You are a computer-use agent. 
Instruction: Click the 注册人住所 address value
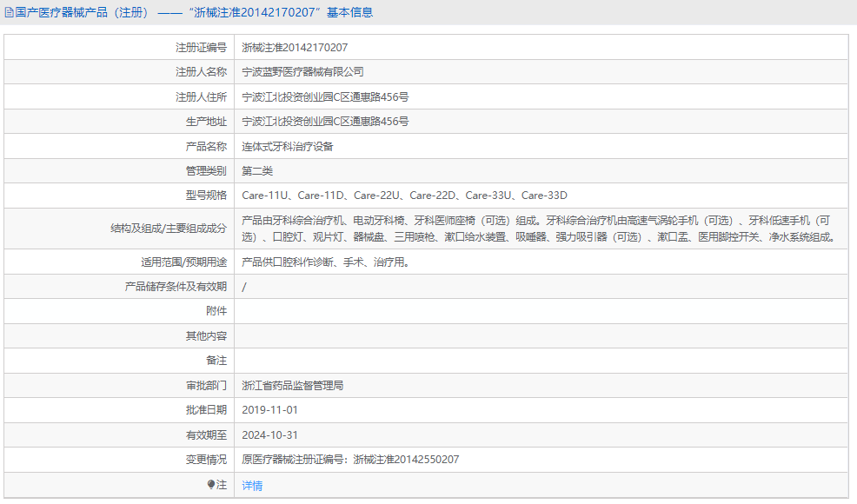(325, 96)
